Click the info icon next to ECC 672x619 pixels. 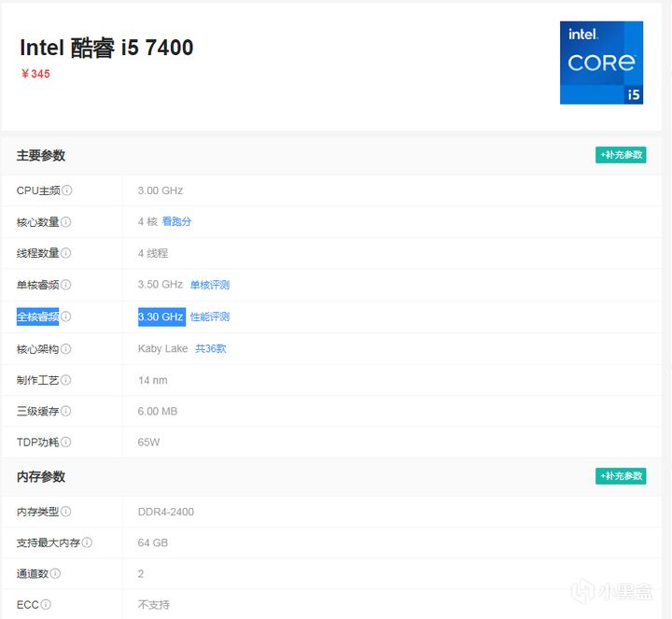(46, 604)
